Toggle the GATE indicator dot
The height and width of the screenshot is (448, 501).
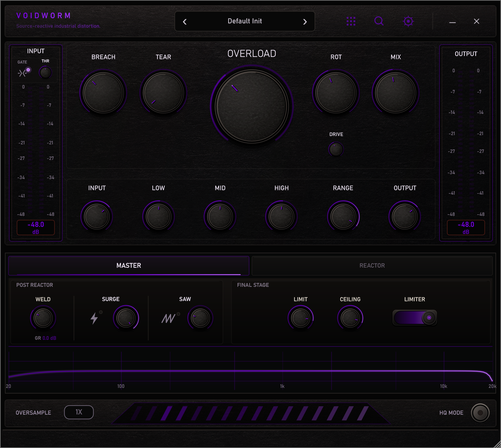pos(28,70)
